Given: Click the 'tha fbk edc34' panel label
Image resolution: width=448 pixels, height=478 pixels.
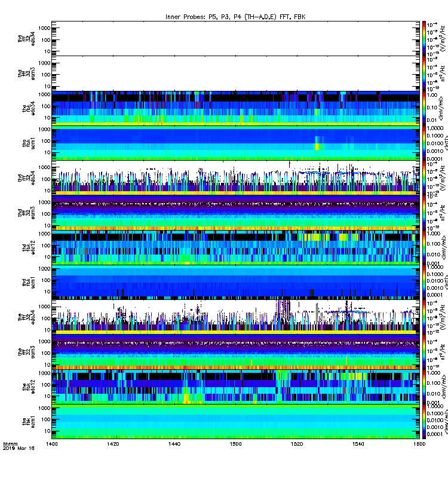Looking at the screenshot, I should pyautogui.click(x=29, y=108).
